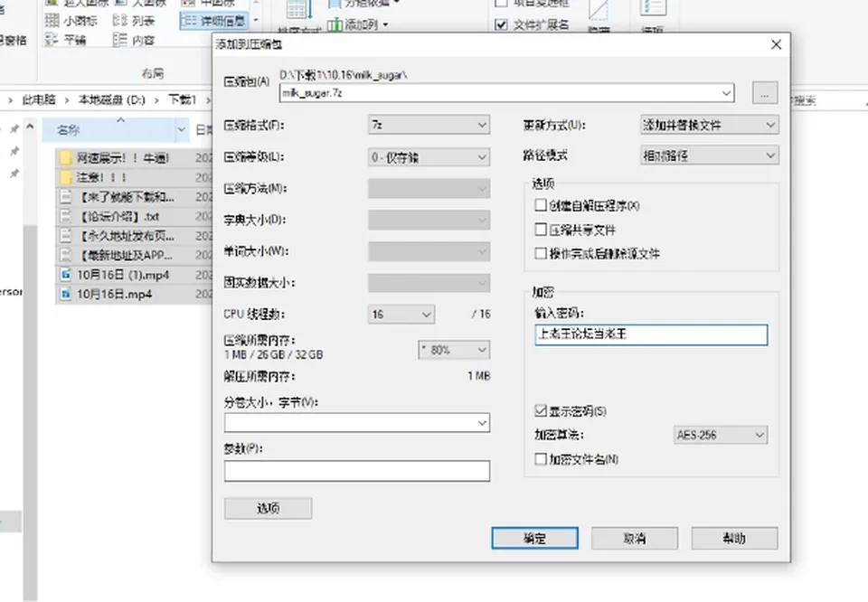Enable 加密文件名 checkbox
This screenshot has height=602, width=868.
541,458
